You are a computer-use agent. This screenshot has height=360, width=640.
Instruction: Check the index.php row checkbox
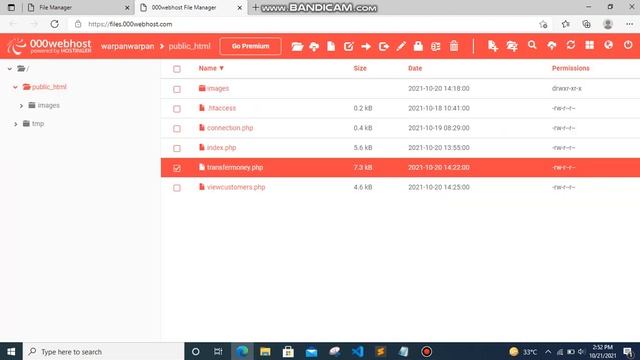[177, 148]
